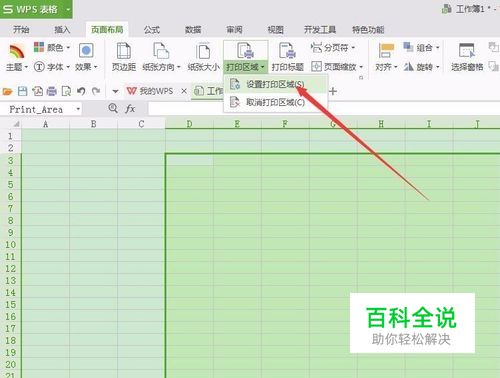Open the Rotate (旋转) dropdown
Viewport: 500px width, 378px height.
point(422,67)
